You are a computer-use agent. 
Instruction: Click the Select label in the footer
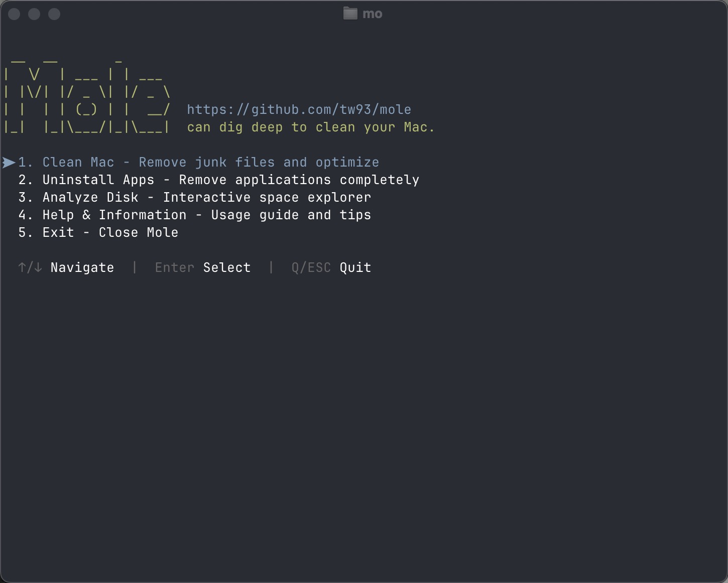coord(227,267)
